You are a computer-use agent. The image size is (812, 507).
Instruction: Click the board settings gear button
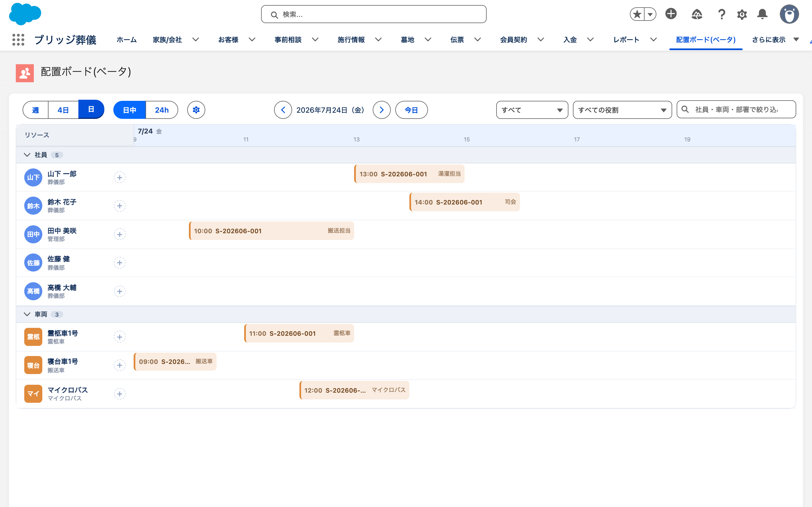click(x=196, y=110)
